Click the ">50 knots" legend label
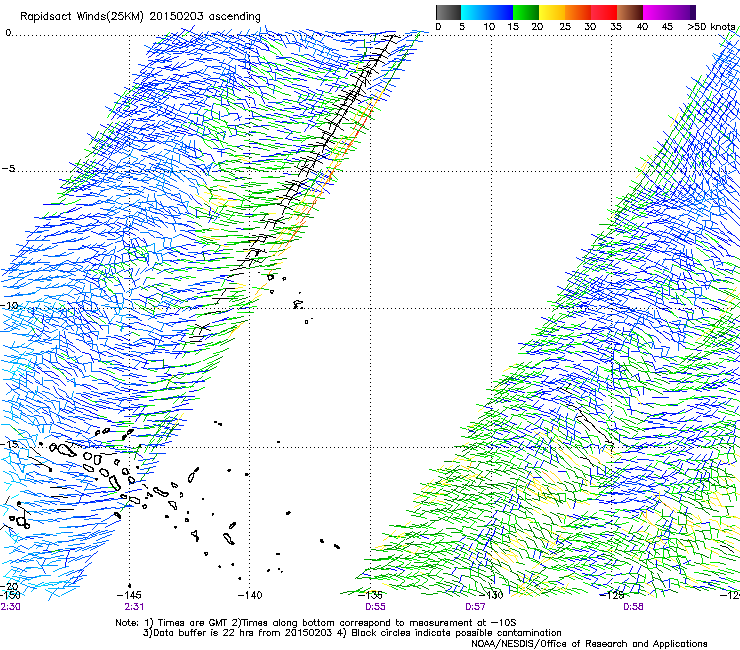 click(x=711, y=27)
